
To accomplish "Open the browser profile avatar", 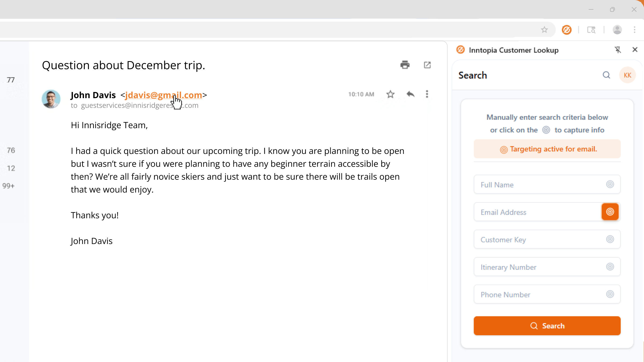I will point(617,30).
